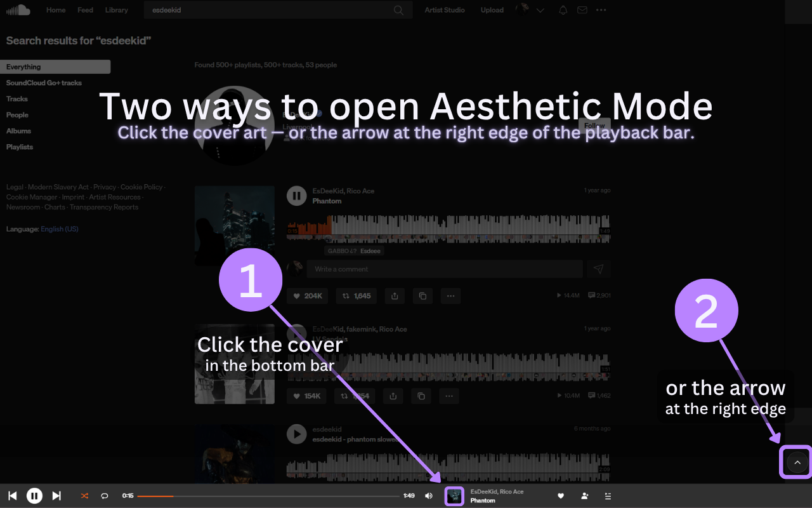Share the second track result

click(x=393, y=396)
